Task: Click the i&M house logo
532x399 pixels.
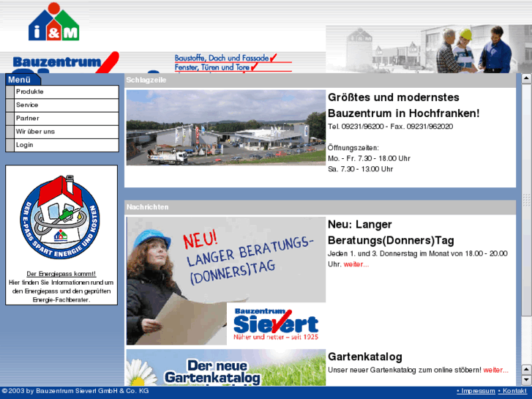Action: [x=54, y=22]
